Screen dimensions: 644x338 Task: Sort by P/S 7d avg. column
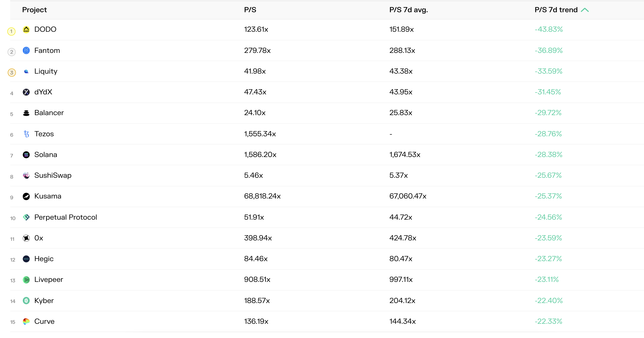coord(408,10)
